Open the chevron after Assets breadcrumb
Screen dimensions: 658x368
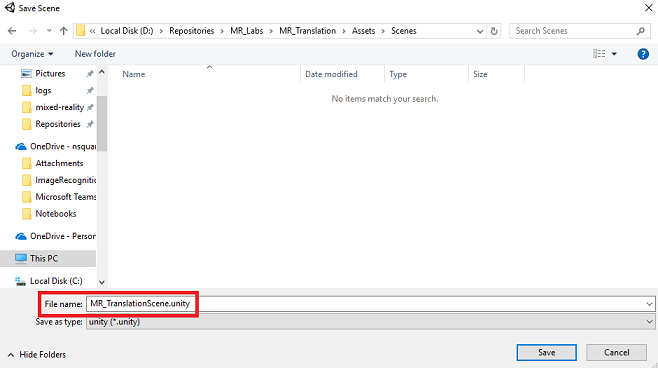pyautogui.click(x=383, y=31)
